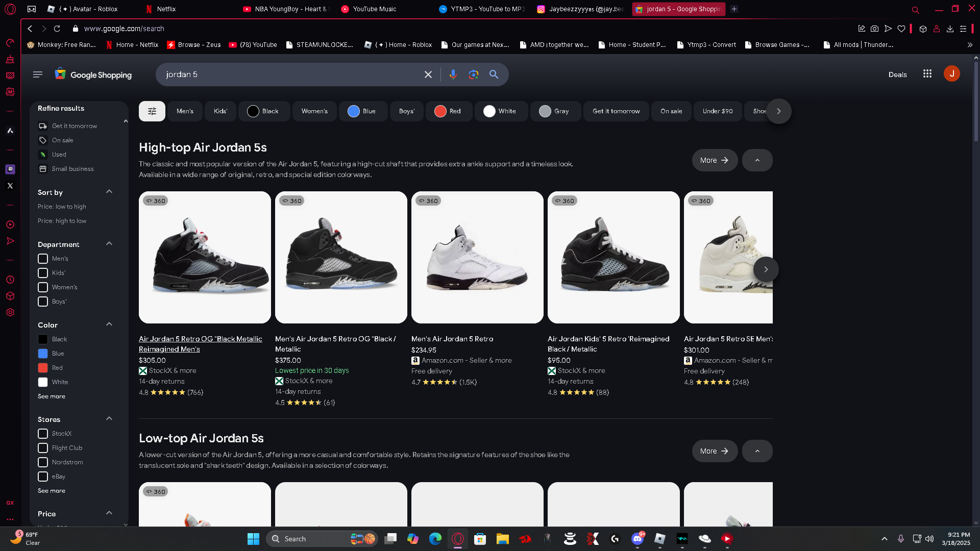Clear the search box with the X icon
Screen dimensions: 980x551
[428, 74]
